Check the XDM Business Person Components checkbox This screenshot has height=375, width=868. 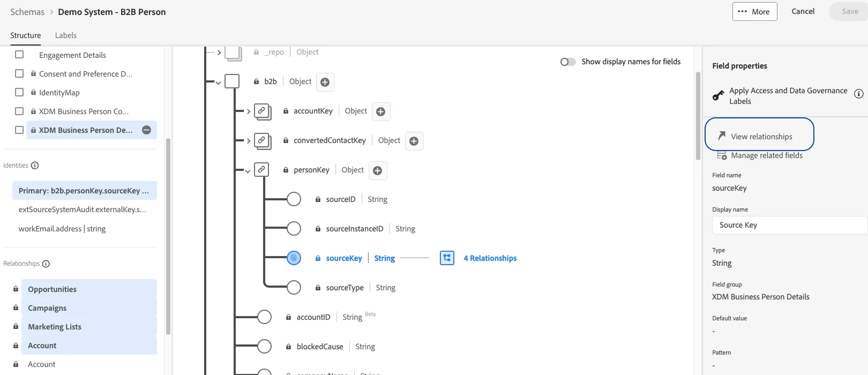click(x=19, y=111)
